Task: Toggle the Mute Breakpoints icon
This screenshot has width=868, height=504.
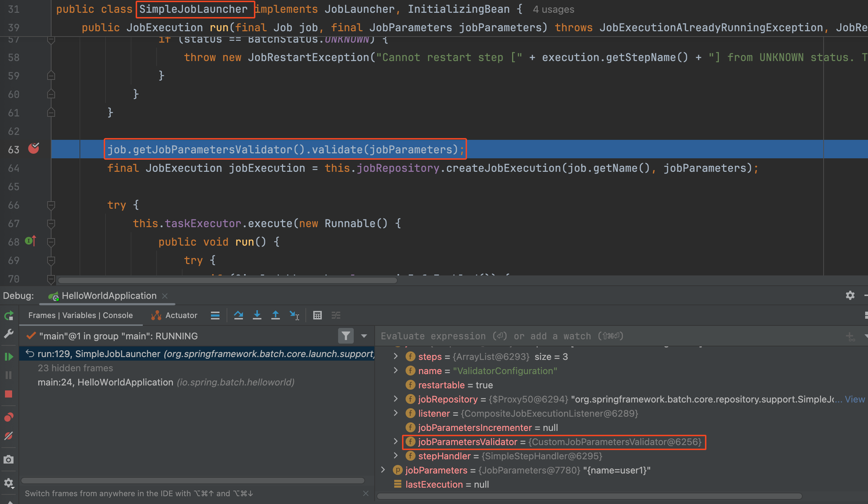Action: pyautogui.click(x=9, y=436)
